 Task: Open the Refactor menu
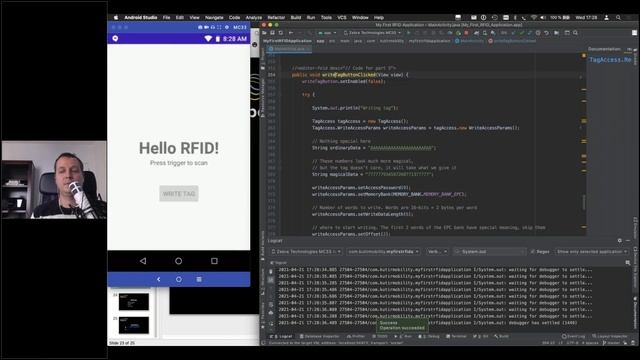coord(276,18)
